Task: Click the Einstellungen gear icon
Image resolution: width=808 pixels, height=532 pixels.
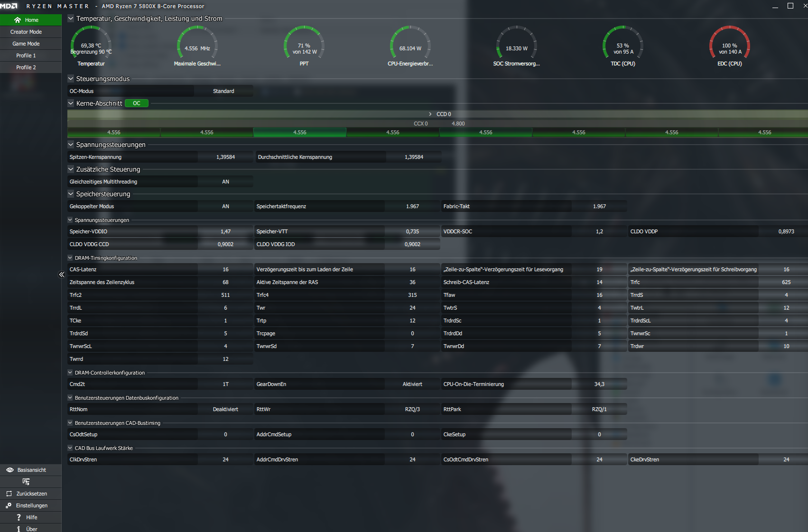Action: click(9, 505)
